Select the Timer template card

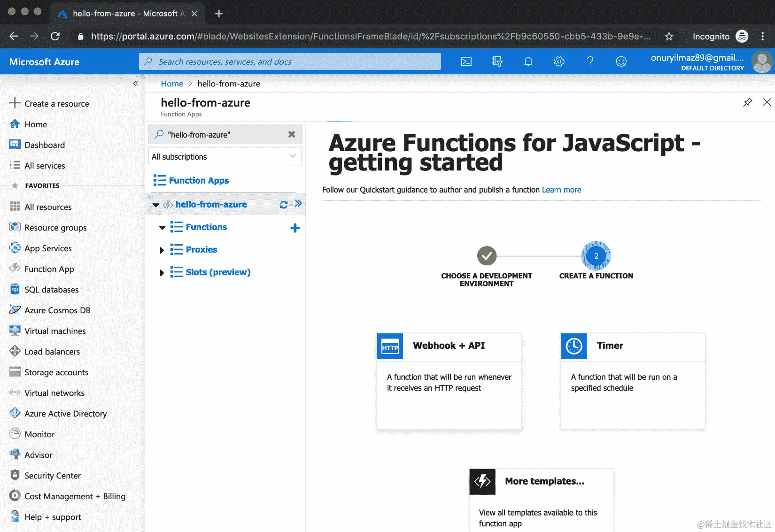point(633,381)
